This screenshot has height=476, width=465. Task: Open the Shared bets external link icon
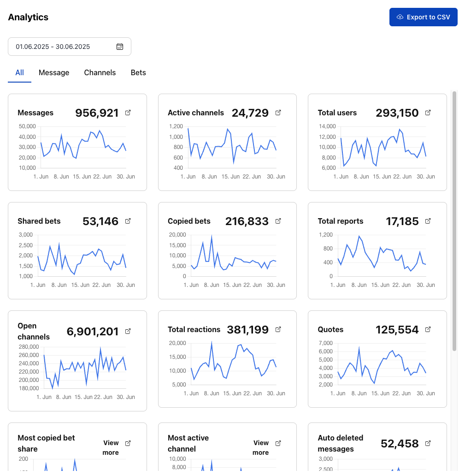[128, 220]
